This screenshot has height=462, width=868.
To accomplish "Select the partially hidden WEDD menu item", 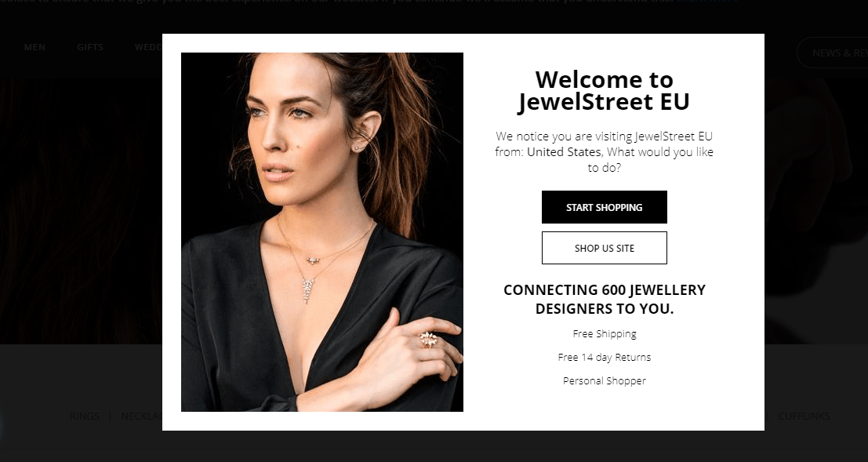I will [148, 47].
